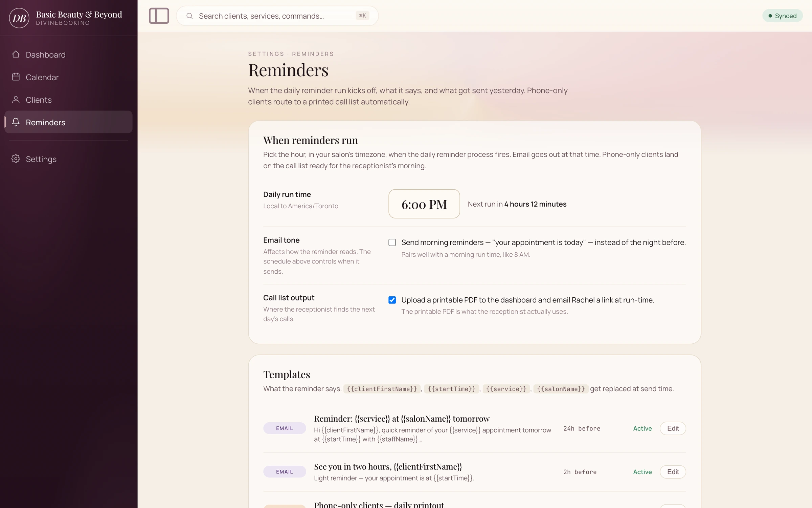Click the SETTINGS · REMINDERS breadcrumb
The width and height of the screenshot is (812, 508).
291,54
